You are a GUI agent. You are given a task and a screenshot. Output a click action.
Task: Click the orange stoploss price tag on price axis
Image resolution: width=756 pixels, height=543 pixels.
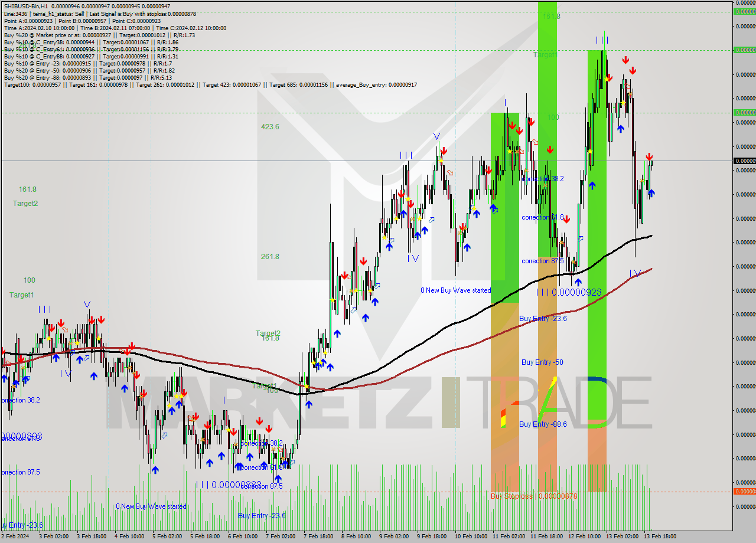click(744, 491)
